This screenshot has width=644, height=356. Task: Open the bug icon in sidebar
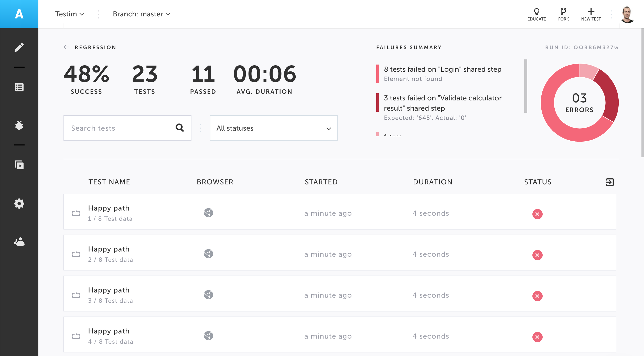point(19,125)
